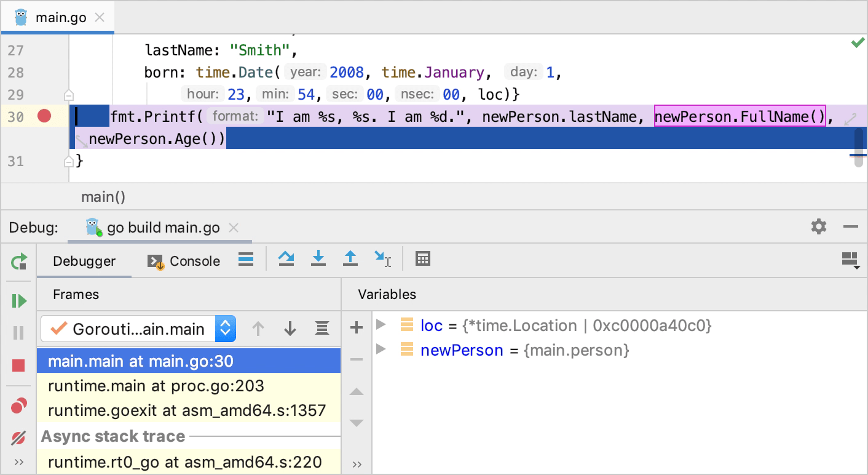Resume program execution
Image resolution: width=868 pixels, height=475 pixels.
tap(19, 301)
